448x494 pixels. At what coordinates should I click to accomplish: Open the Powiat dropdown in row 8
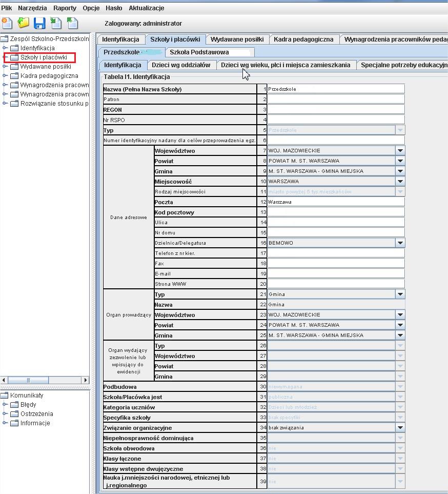400,161
